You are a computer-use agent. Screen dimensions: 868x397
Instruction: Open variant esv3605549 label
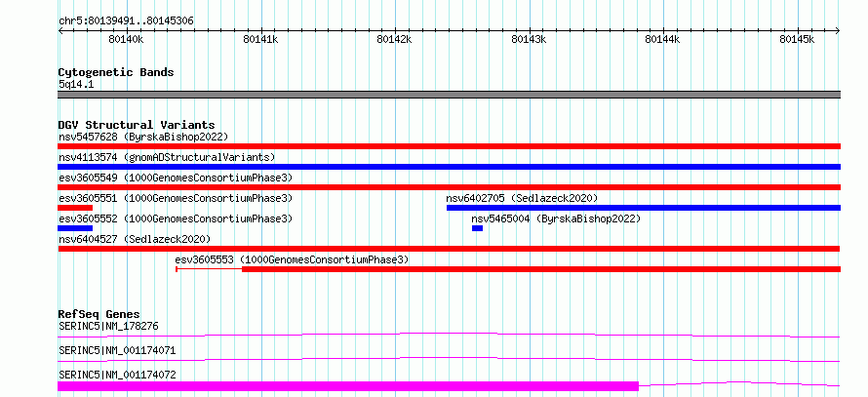[x=176, y=178]
